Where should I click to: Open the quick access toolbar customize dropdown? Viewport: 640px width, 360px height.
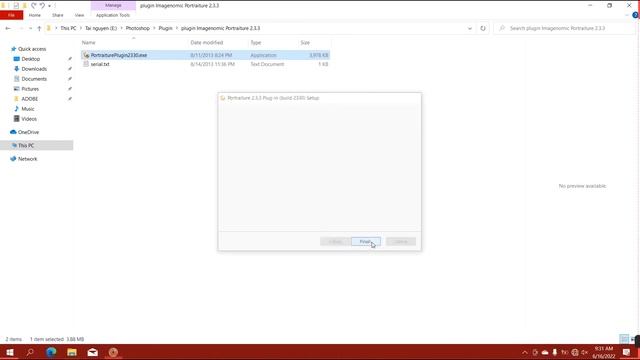click(50, 6)
